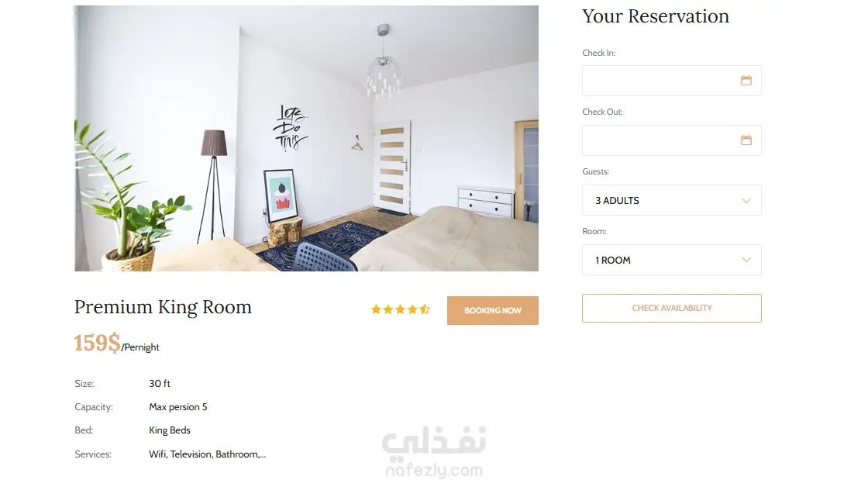Click the chevron arrow in Room selector
This screenshot has width=868, height=480.
(x=746, y=261)
